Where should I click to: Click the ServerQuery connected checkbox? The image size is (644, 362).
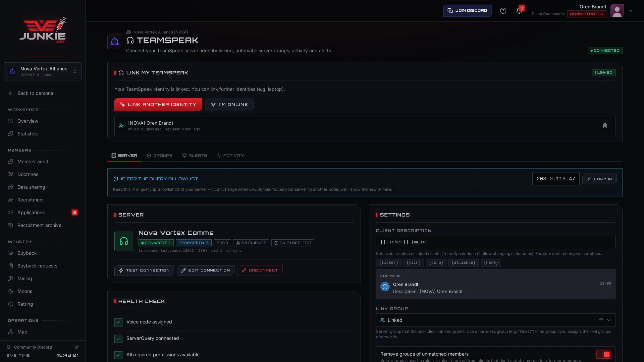pyautogui.click(x=118, y=339)
